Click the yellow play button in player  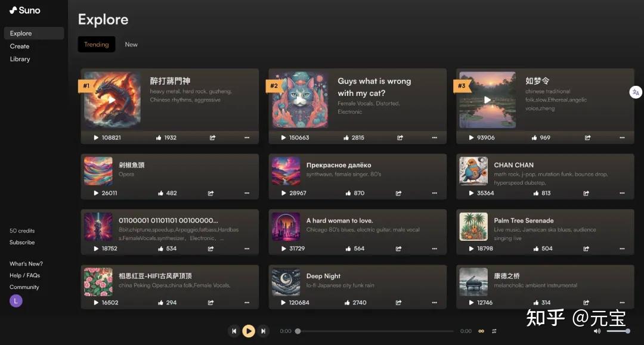pyautogui.click(x=249, y=331)
